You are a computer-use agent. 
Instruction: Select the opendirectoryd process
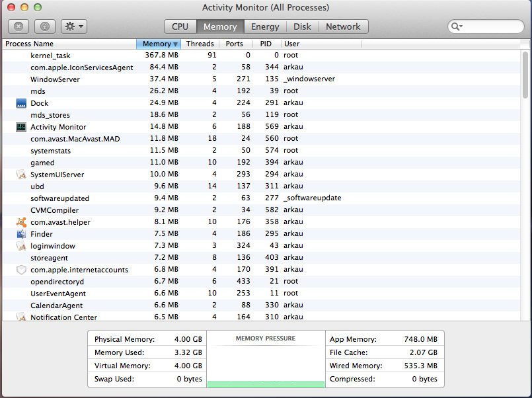(x=261, y=282)
